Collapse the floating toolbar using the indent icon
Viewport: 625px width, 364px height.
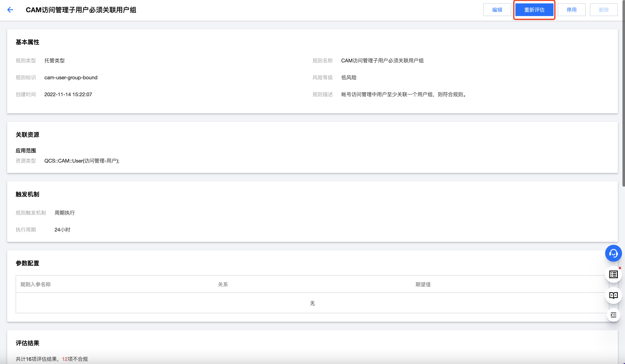(613, 315)
